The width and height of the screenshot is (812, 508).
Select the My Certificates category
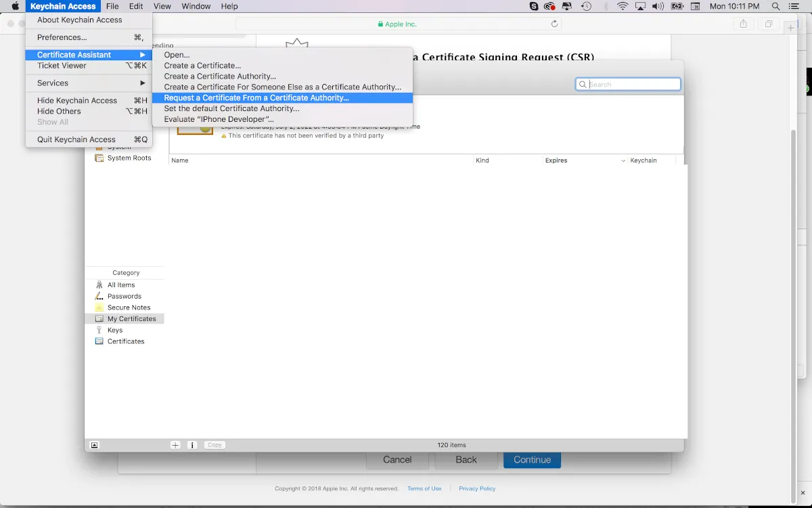pos(125,318)
